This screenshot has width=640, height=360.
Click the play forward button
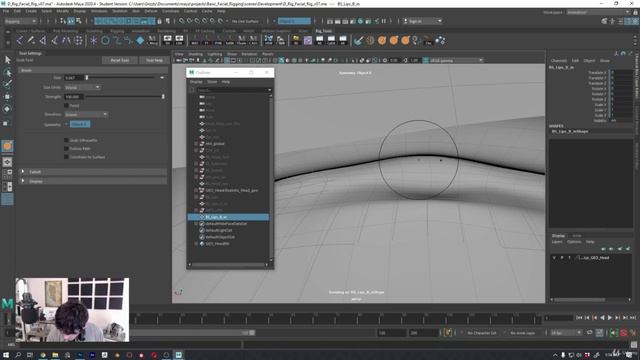pos(610,318)
